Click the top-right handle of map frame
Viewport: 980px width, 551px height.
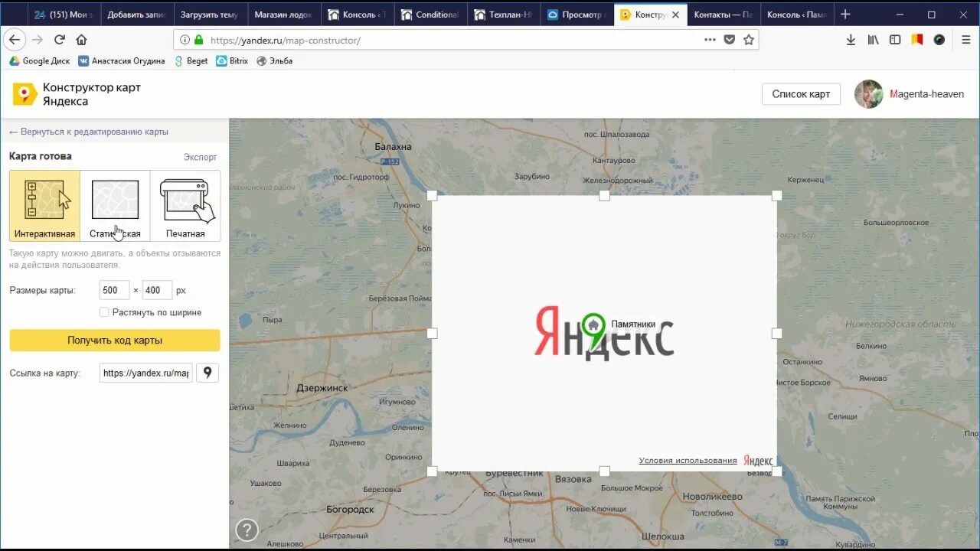[776, 196]
